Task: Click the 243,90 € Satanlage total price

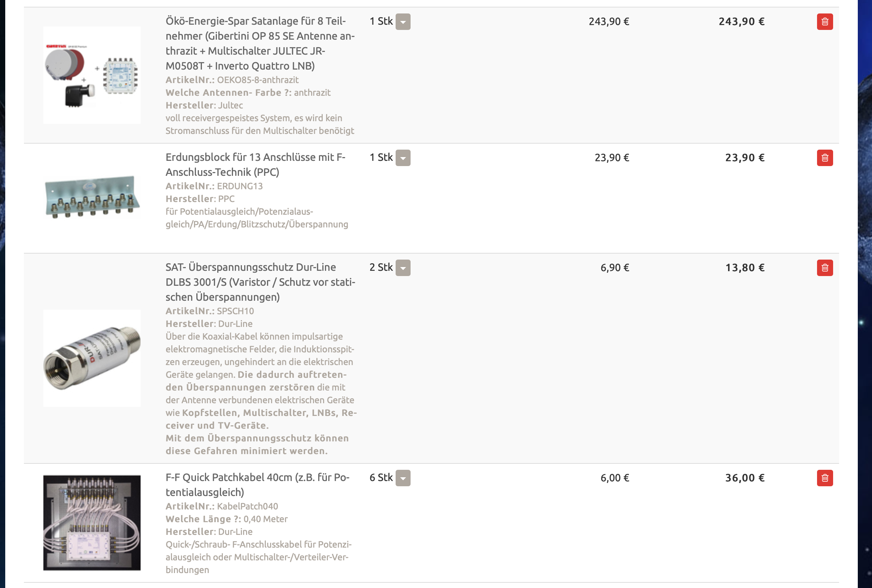Action: (x=741, y=22)
